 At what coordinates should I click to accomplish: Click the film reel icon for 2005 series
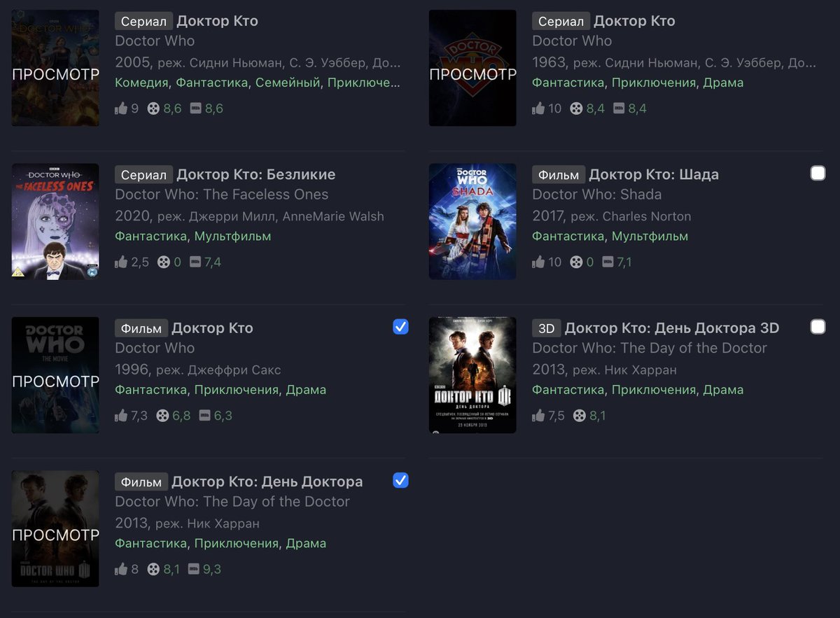pyautogui.click(x=154, y=108)
